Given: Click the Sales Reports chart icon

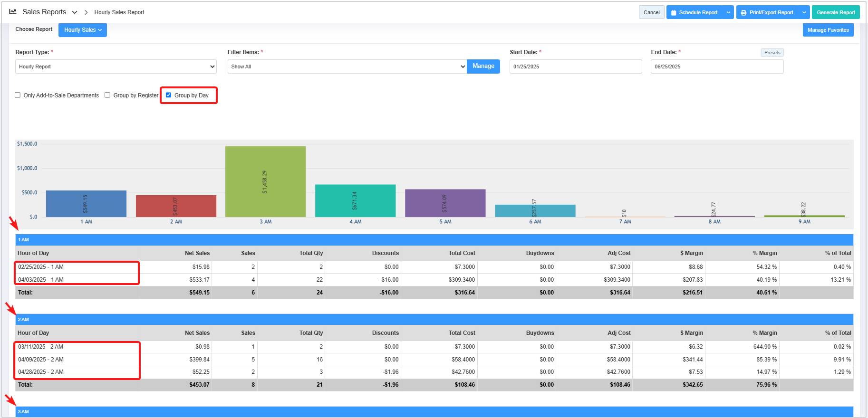Looking at the screenshot, I should click(13, 12).
